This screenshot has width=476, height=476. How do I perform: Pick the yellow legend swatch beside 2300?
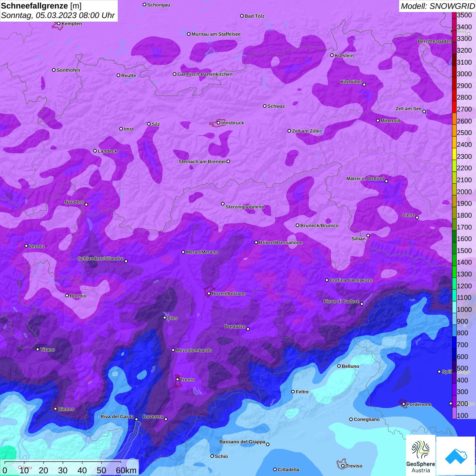(454, 154)
